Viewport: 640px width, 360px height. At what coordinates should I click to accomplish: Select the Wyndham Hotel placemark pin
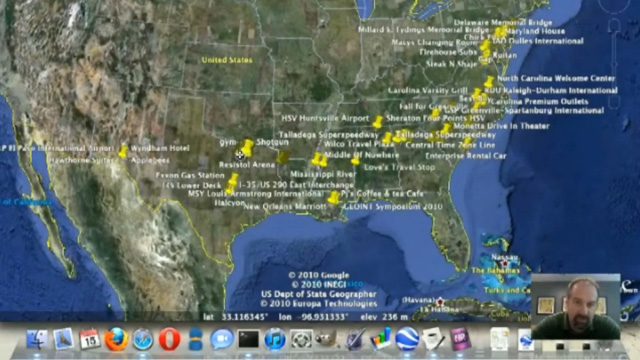(123, 151)
